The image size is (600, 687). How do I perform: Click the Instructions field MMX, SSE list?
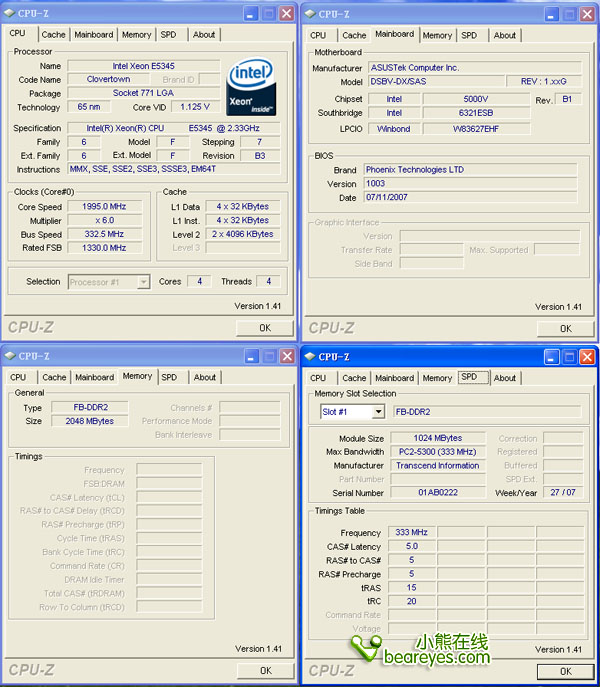click(174, 169)
